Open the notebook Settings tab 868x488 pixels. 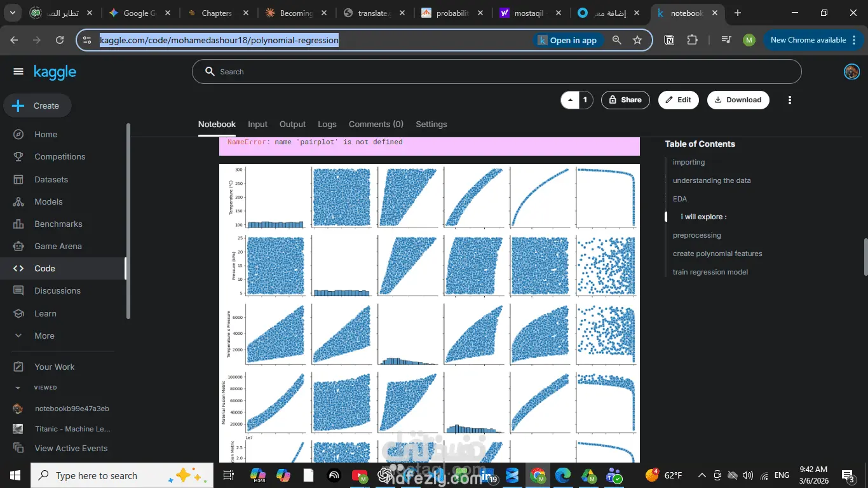point(431,125)
